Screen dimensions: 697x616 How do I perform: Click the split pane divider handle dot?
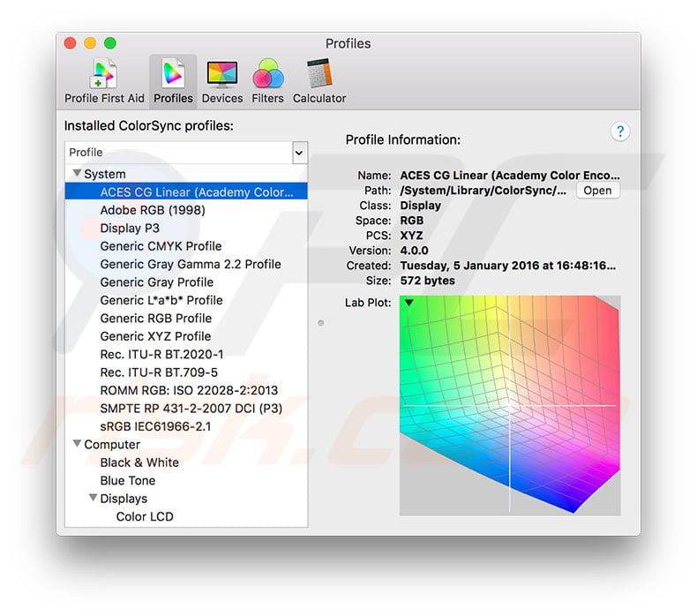(x=321, y=323)
